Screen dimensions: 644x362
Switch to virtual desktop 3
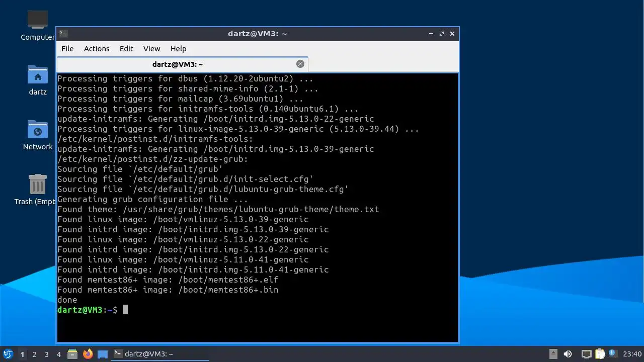click(47, 354)
